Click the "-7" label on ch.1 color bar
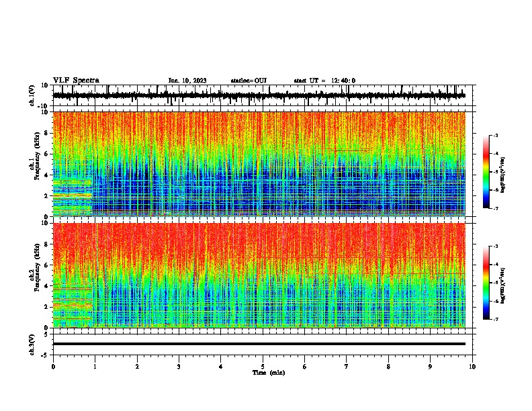 (x=495, y=208)
